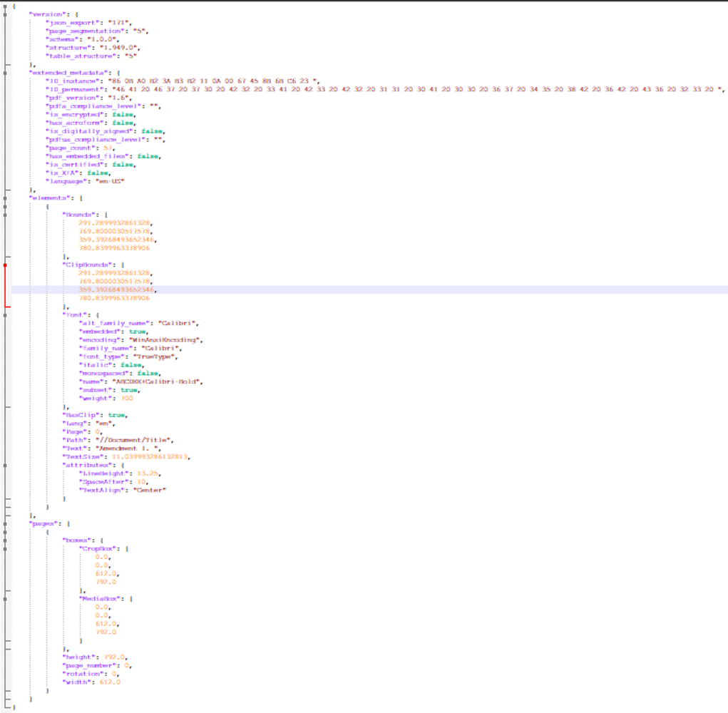This screenshot has width=728, height=713.
Task: Collapse the "attributes" object fold marker
Action: pyautogui.click(x=5, y=465)
